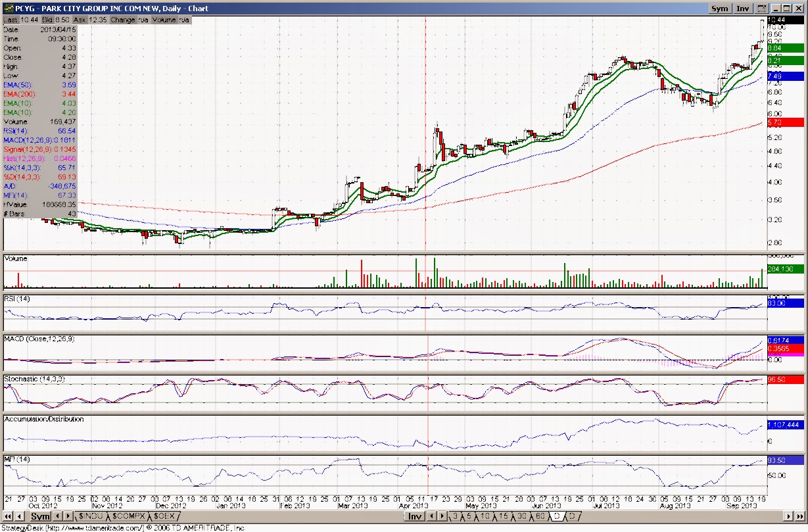
Task: Click the green 284,130 volume tag
Action: (x=785, y=269)
